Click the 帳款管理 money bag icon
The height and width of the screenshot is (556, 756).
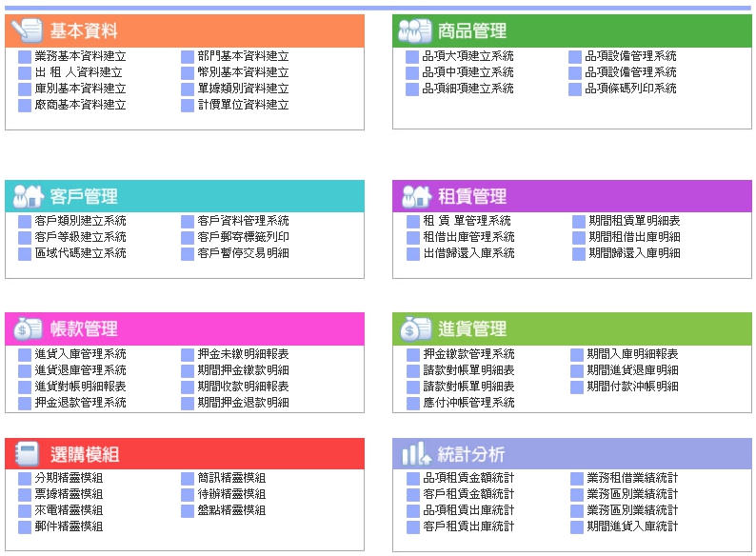pos(28,328)
